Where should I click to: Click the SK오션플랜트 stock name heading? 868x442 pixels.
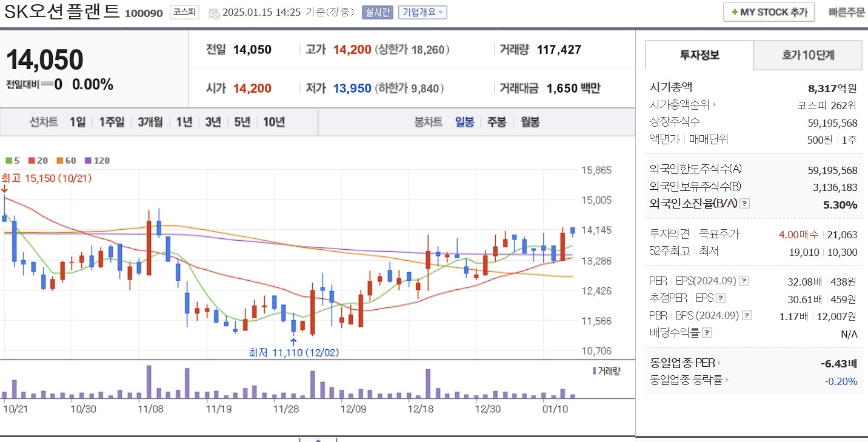coord(62,12)
